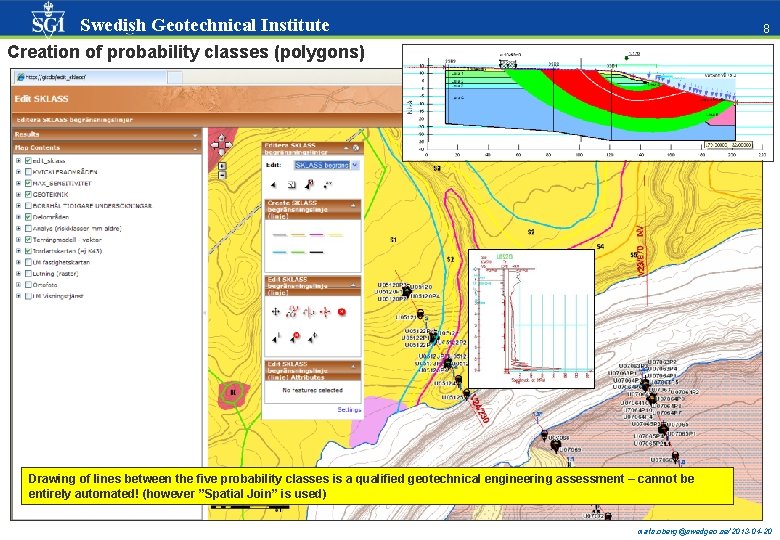Screen dimensions: 780x540
Task: Uncheck the edit_sklass layer checkbox
Action: pos(28,161)
